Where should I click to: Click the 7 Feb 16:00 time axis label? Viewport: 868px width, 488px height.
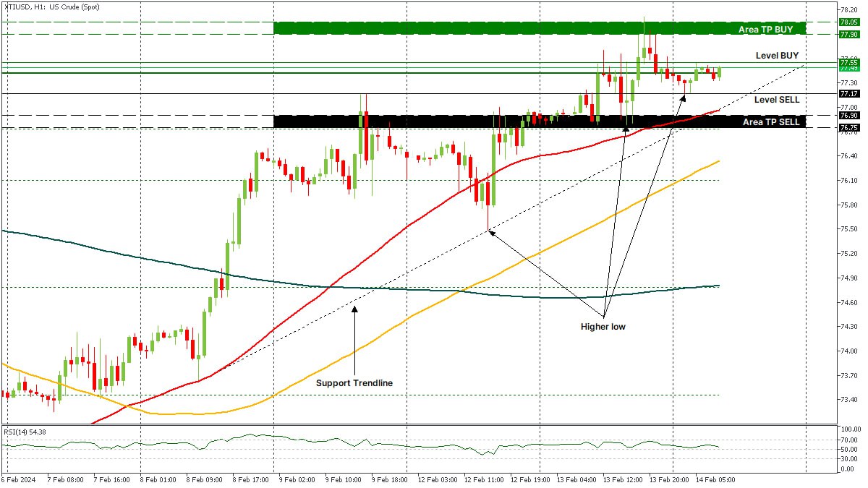(110, 479)
